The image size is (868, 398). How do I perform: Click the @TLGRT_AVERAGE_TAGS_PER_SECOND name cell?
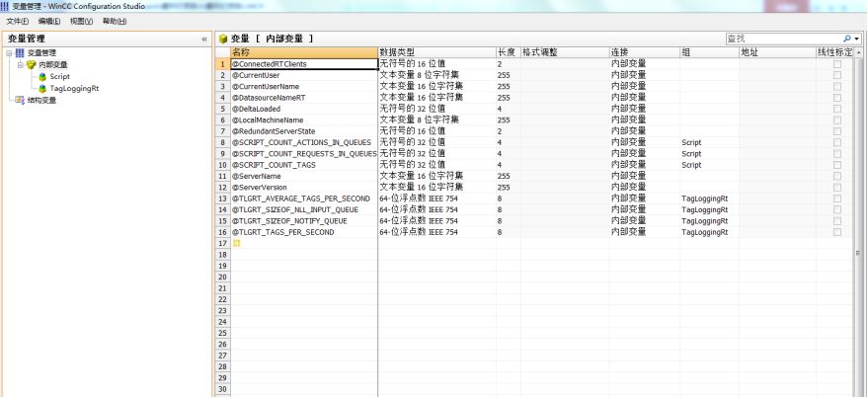[x=304, y=199]
